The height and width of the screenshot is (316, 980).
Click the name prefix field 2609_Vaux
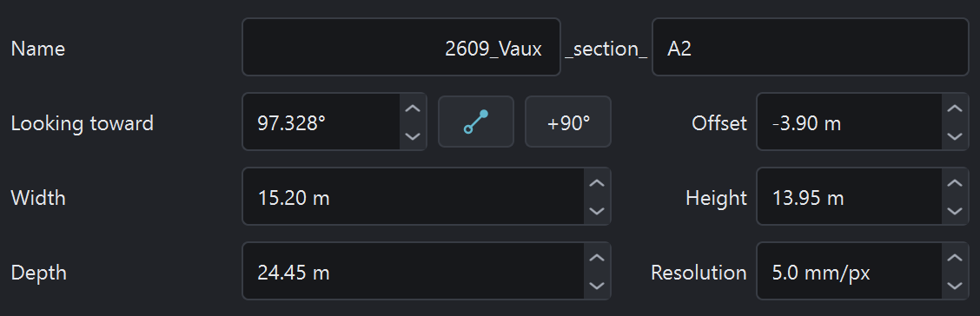pos(401,47)
